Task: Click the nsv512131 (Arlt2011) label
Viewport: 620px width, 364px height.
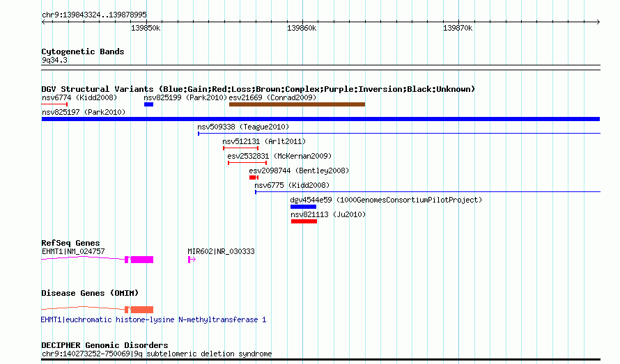Action: point(264,141)
